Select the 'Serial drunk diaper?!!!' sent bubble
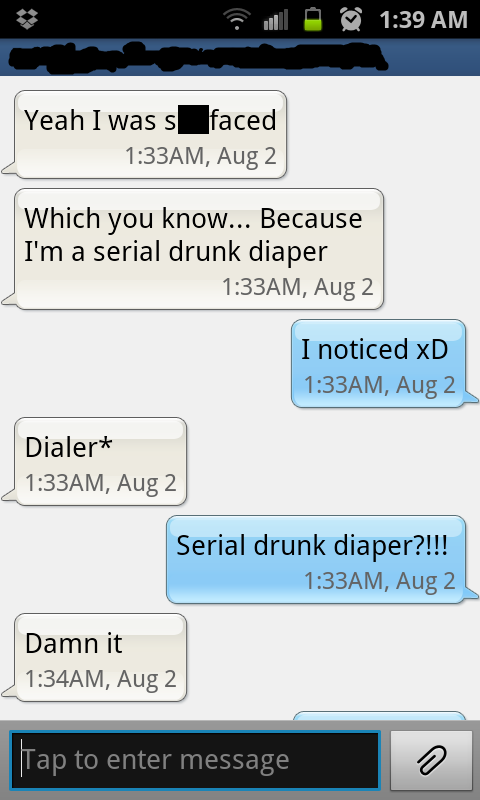The height and width of the screenshot is (800, 480). 316,559
